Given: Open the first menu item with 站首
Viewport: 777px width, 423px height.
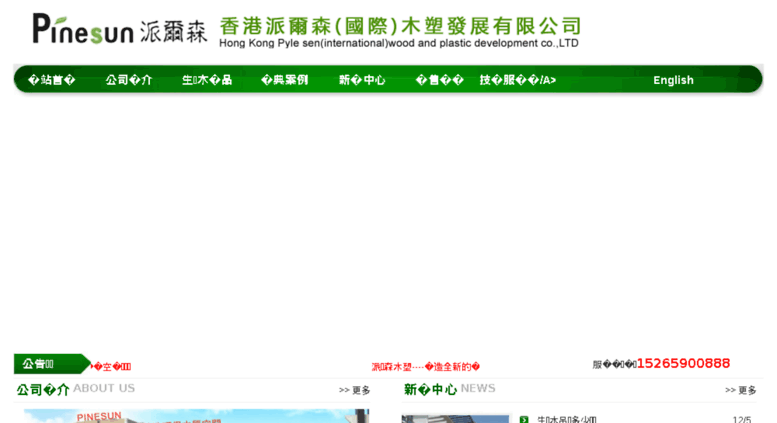Looking at the screenshot, I should click(x=52, y=80).
